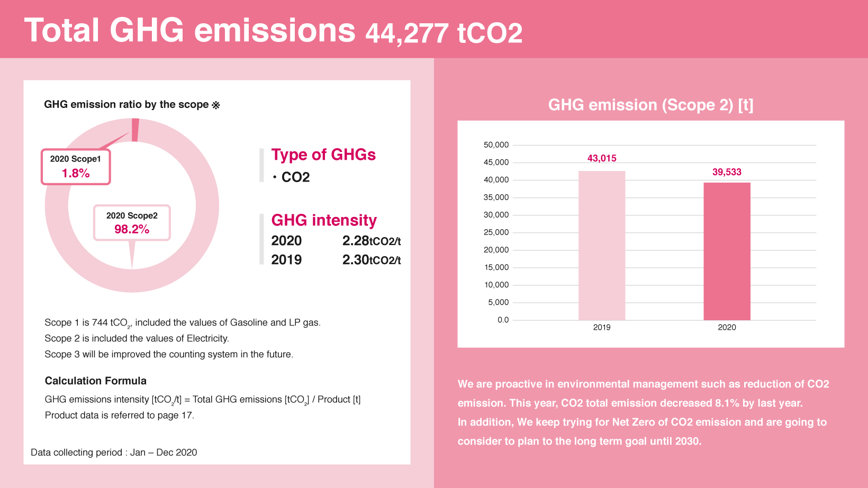Select the 43,015 data label
The width and height of the screenshot is (868, 488).
click(602, 158)
